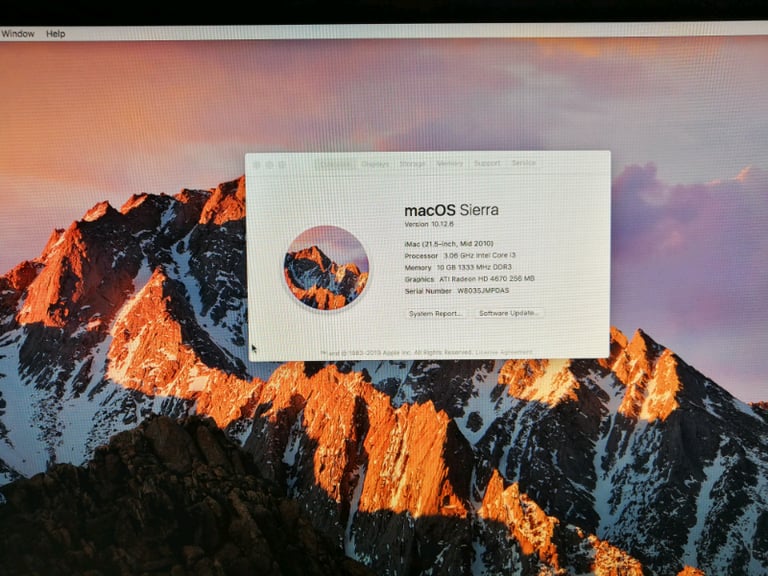Click the System Report button
This screenshot has width=768, height=576.
click(x=435, y=313)
